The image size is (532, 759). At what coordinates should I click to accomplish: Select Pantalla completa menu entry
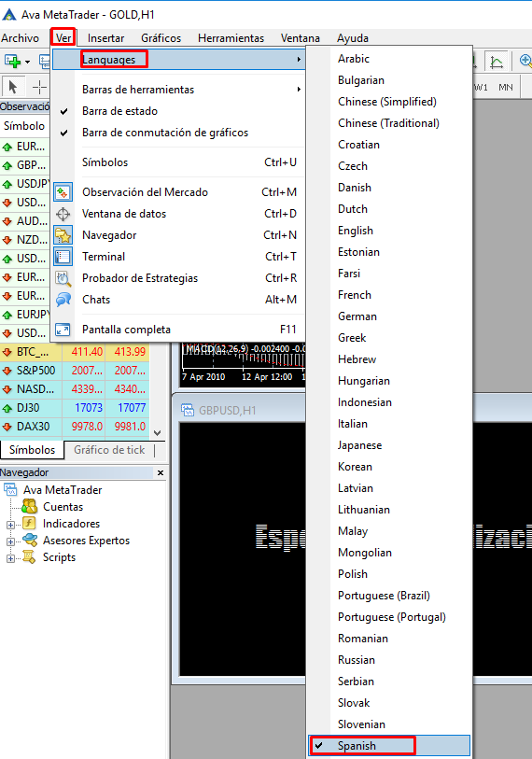(178, 330)
